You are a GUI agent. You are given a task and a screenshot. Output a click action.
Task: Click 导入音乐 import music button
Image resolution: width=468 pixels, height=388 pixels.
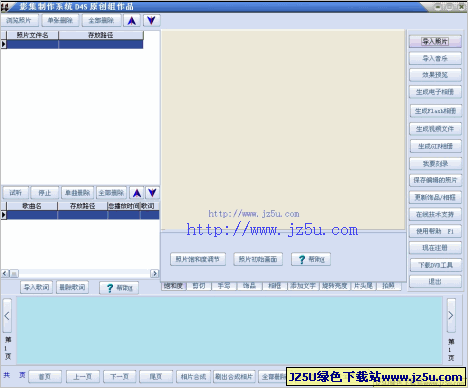point(435,58)
